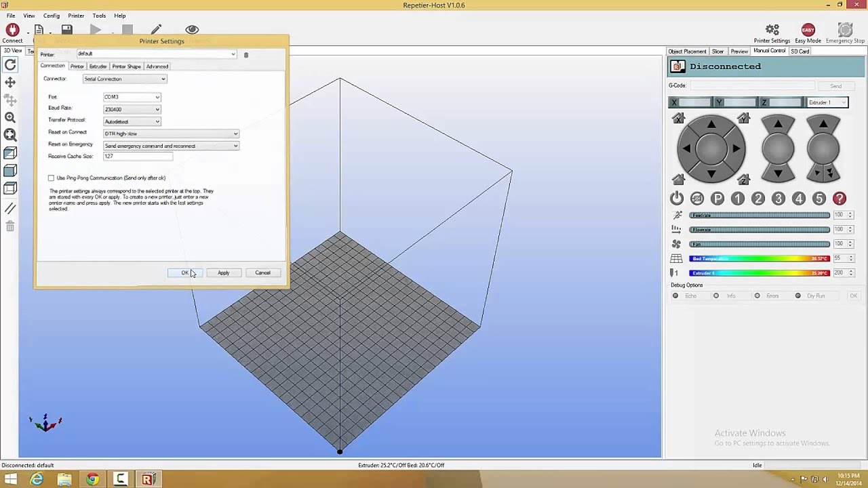
Task: Switch on Easy Mode
Action: coord(808,30)
